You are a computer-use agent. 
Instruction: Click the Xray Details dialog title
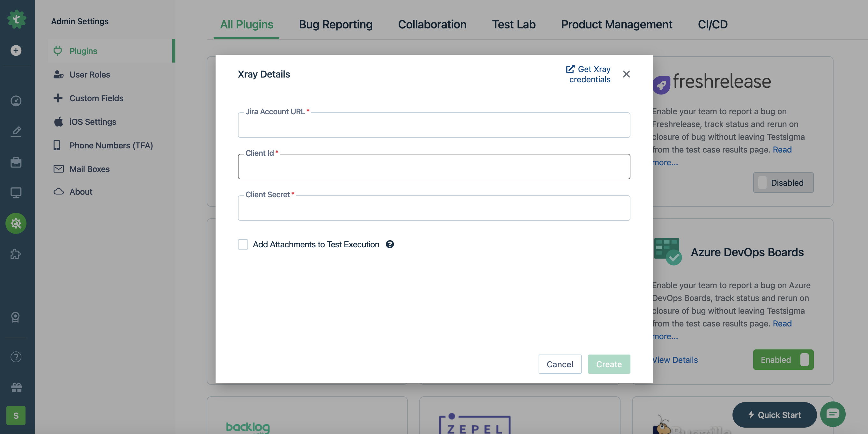coord(264,74)
